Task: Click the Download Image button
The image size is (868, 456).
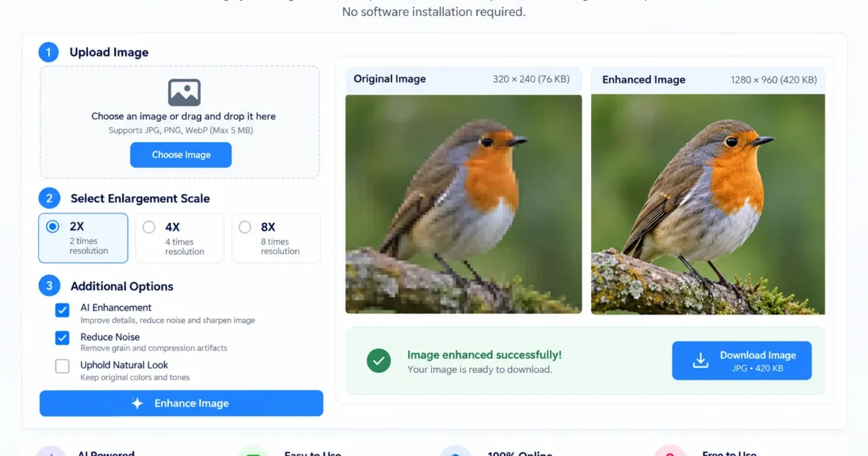Action: pyautogui.click(x=741, y=360)
